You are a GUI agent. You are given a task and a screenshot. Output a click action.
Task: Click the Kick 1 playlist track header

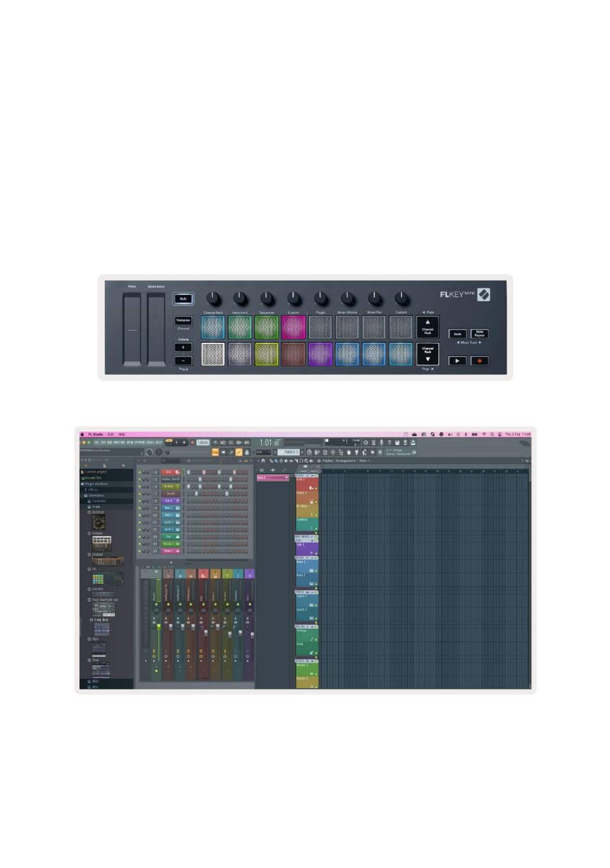coord(307,483)
